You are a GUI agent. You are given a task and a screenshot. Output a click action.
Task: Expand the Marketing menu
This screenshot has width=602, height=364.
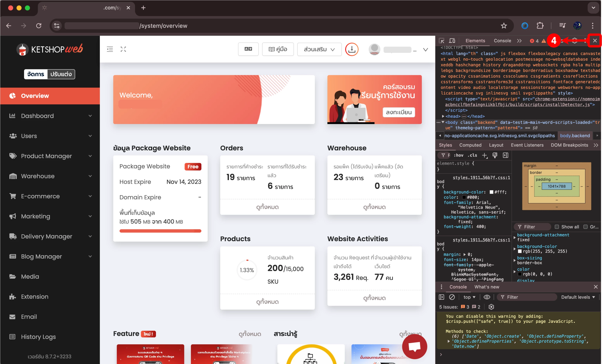tap(50, 216)
